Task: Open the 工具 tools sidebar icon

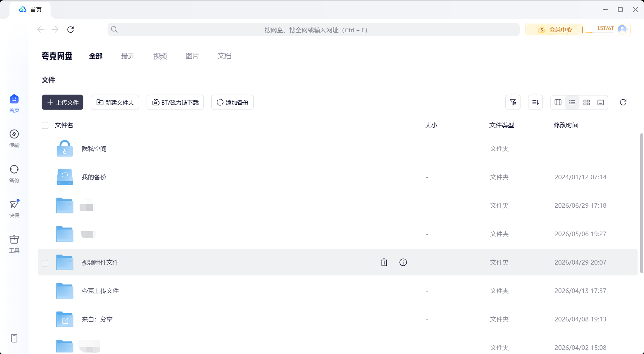Action: 14,240
